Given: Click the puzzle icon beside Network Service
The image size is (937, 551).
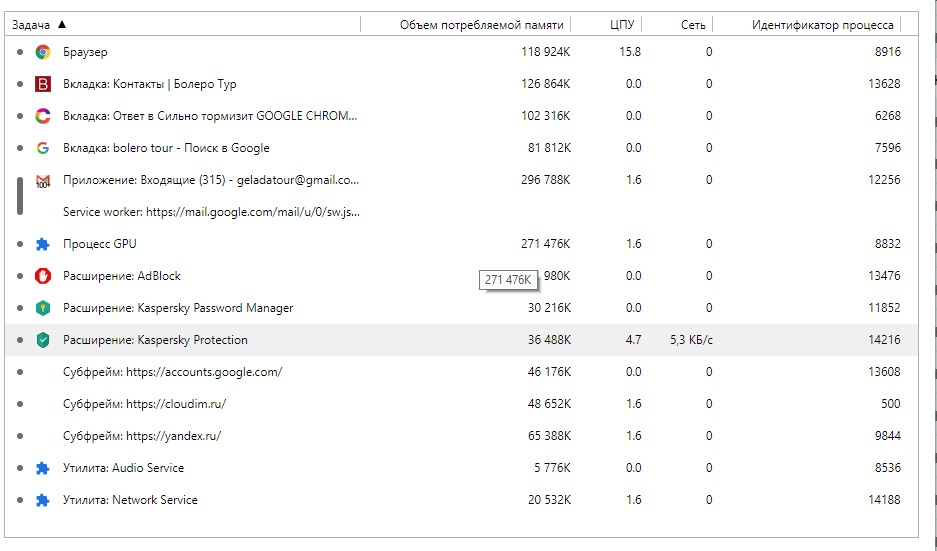Looking at the screenshot, I should tap(42, 500).
